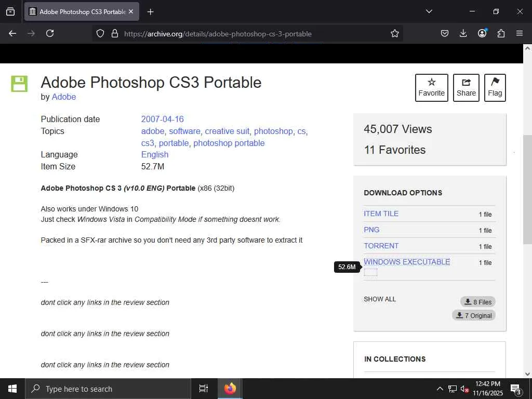Open the Firefox account menu

[x=482, y=33]
